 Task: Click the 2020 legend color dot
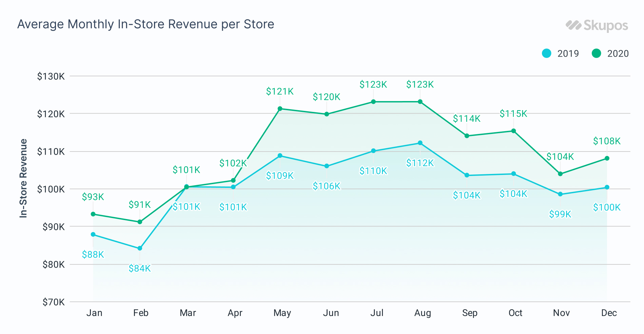coord(596,53)
